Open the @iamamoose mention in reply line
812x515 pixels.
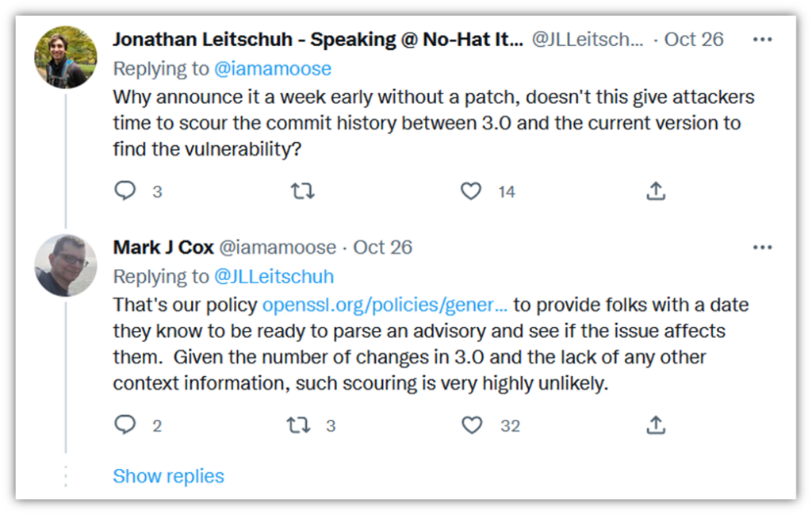point(272,69)
